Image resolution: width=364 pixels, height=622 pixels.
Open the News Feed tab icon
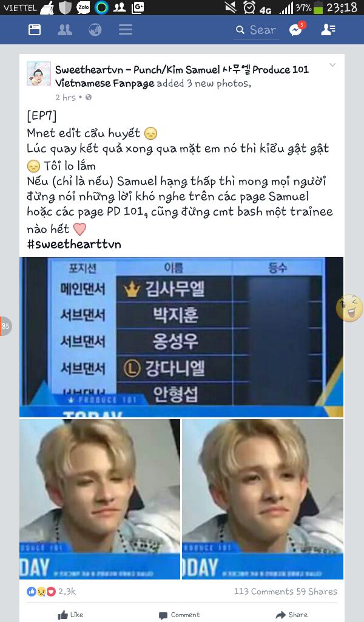pos(35,30)
